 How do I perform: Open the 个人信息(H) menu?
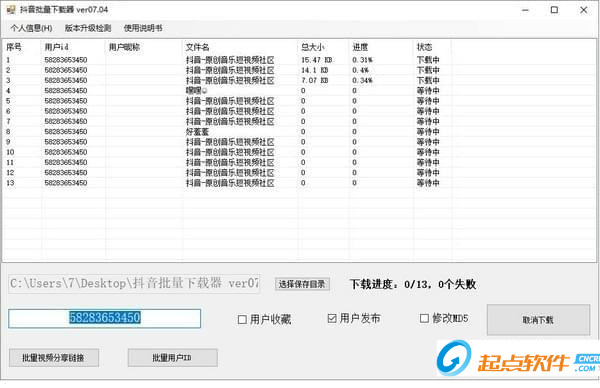31,28
